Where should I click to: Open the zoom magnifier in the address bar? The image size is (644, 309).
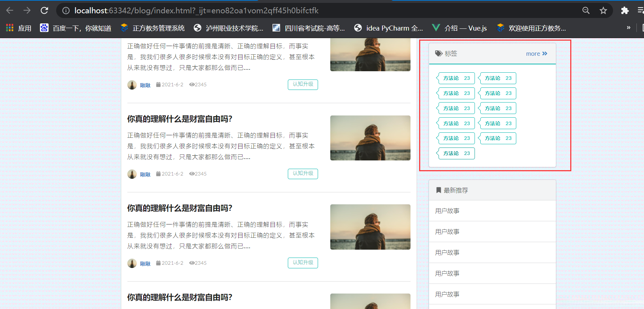tap(586, 11)
